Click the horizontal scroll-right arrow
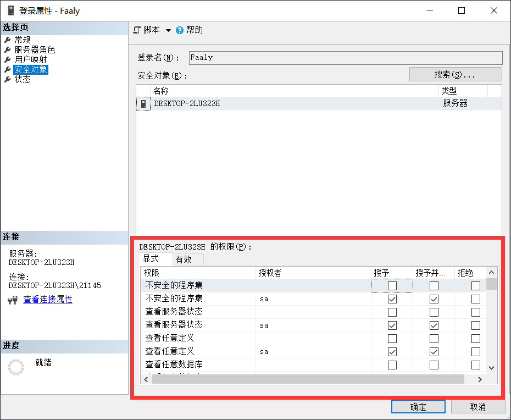Image resolution: width=511 pixels, height=420 pixels. 480,379
